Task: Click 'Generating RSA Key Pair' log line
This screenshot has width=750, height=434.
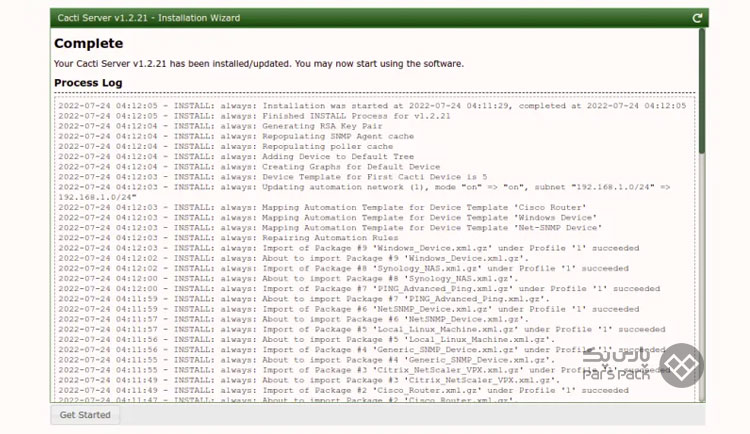Action: coord(221,126)
